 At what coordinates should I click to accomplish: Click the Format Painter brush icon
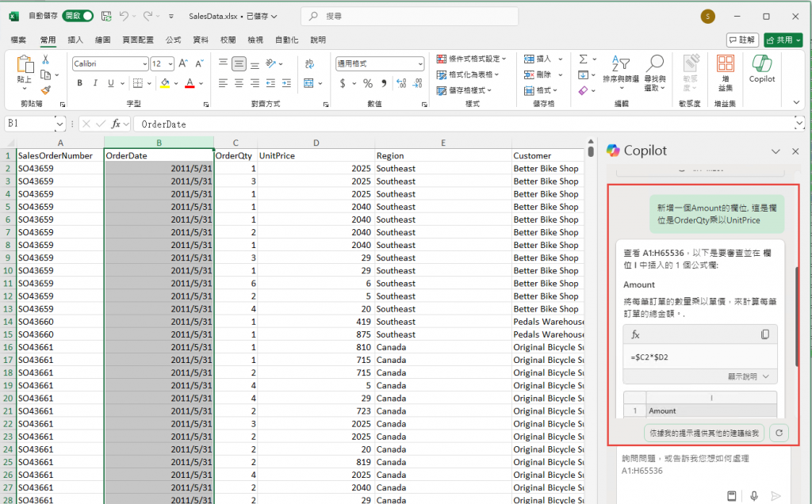[45, 90]
